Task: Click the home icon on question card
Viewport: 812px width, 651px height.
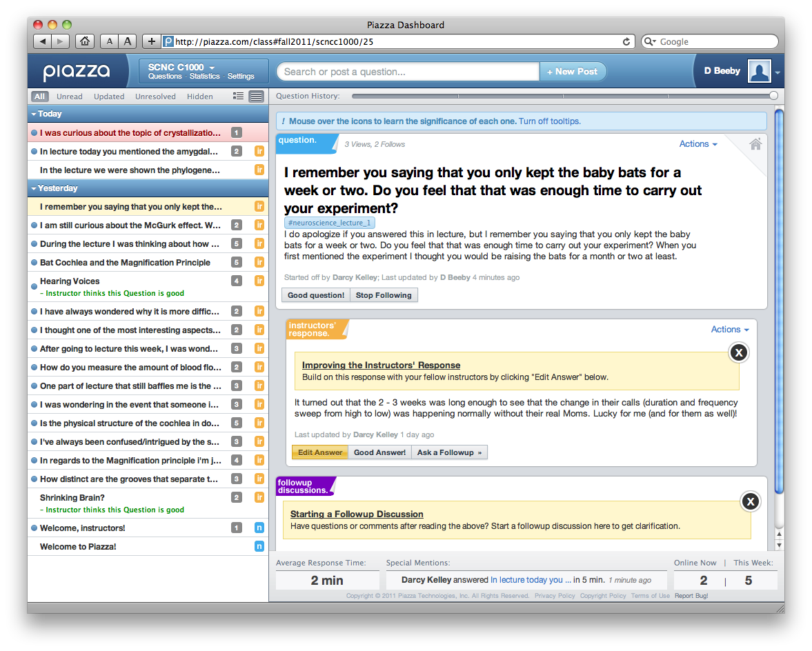Action: pyautogui.click(x=755, y=144)
